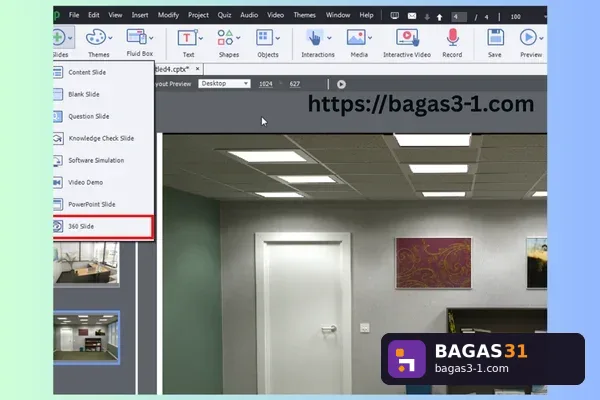Click the Save floppy disk icon
The image size is (600, 400).
point(495,38)
